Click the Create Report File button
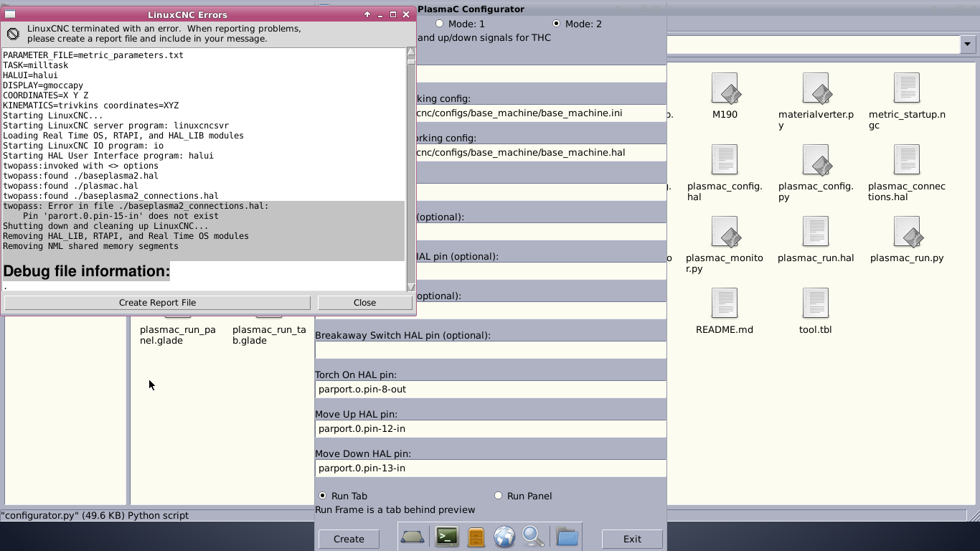Viewport: 980px width, 551px height. (157, 303)
